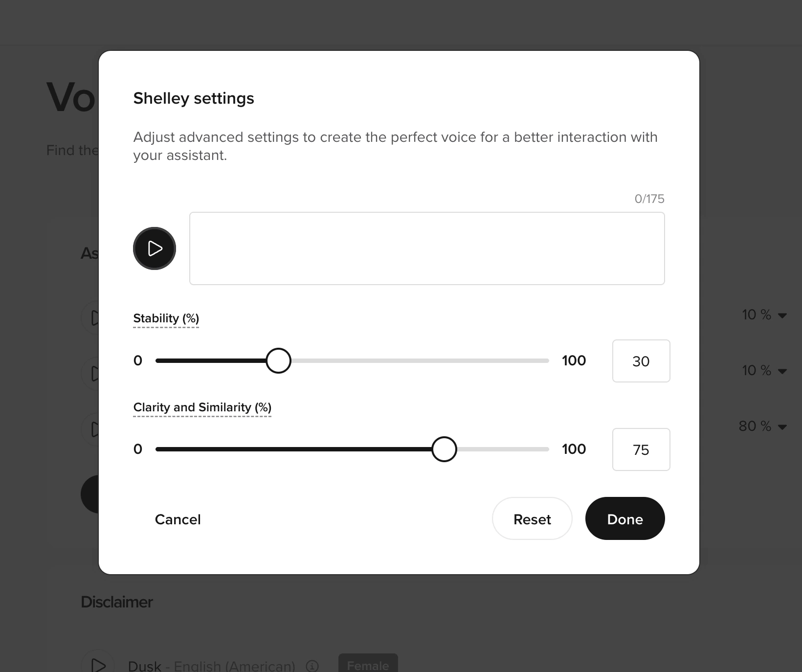The width and height of the screenshot is (802, 672).
Task: Reset the Shelley voice settings
Action: click(532, 519)
